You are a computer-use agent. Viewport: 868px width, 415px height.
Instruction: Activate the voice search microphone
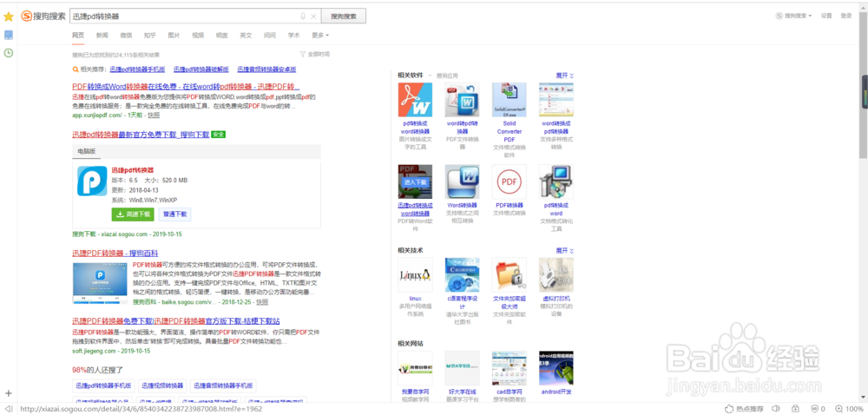pos(303,16)
